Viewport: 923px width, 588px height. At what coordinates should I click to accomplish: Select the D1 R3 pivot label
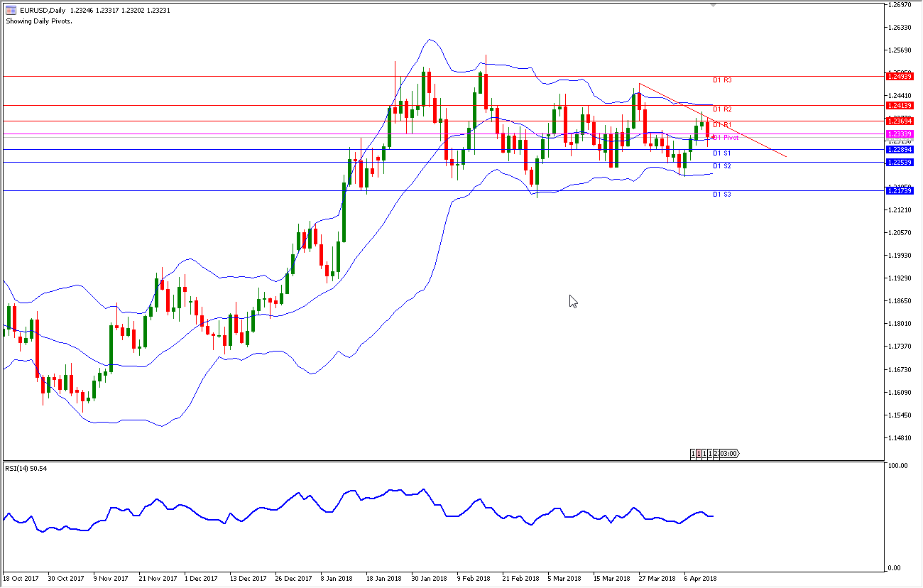[x=722, y=80]
